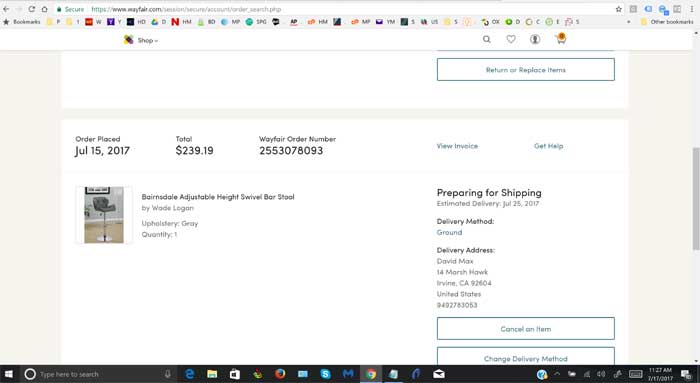The image size is (700, 383).
Task: Click the View Invoice link
Action: tap(457, 146)
